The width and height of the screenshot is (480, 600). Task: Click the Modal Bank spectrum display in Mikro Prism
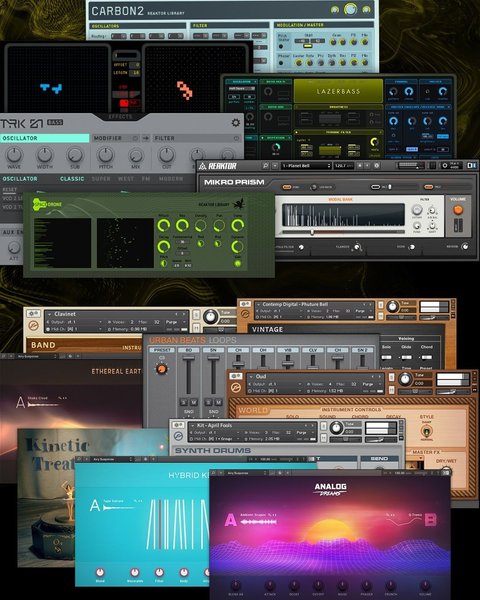click(343, 215)
